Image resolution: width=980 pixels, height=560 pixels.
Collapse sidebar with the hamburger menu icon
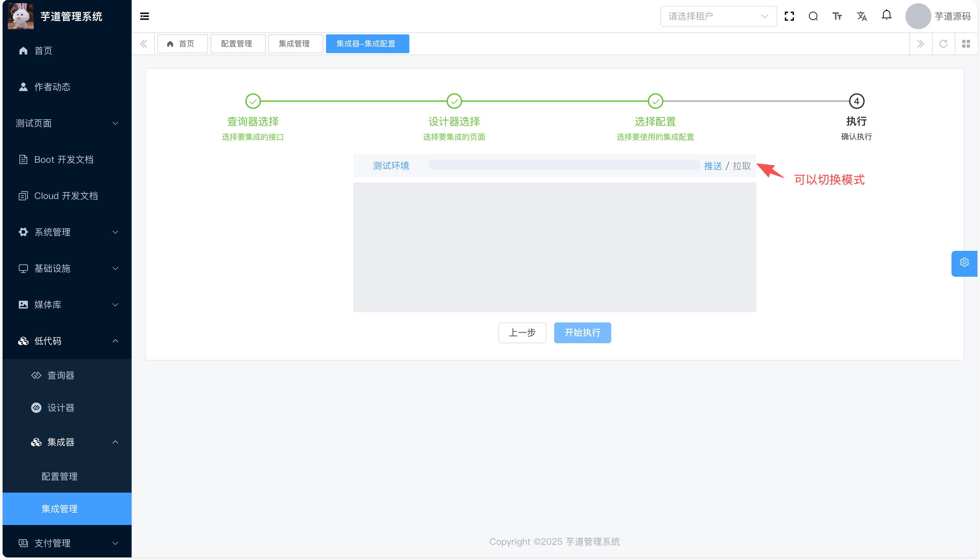pyautogui.click(x=144, y=16)
